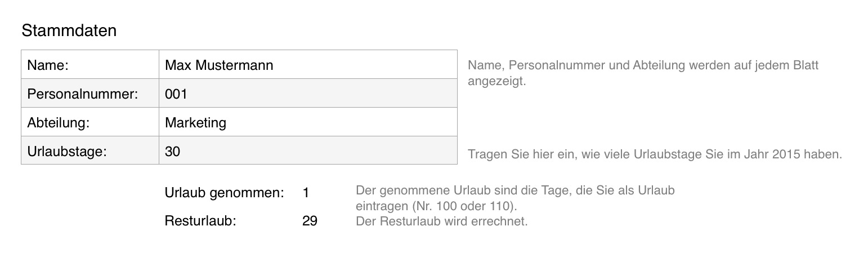The width and height of the screenshot is (868, 275).
Task: Click the Resturlaub: label
Action: pos(200,221)
